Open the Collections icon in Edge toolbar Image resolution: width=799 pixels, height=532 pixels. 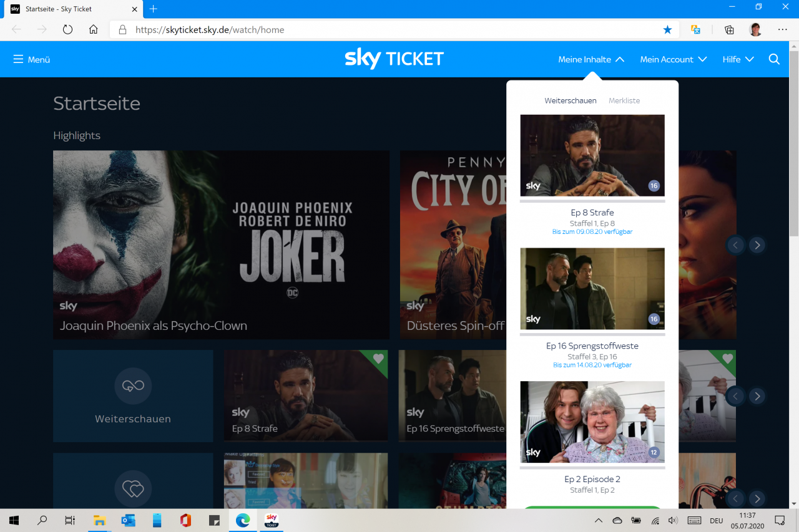[729, 29]
